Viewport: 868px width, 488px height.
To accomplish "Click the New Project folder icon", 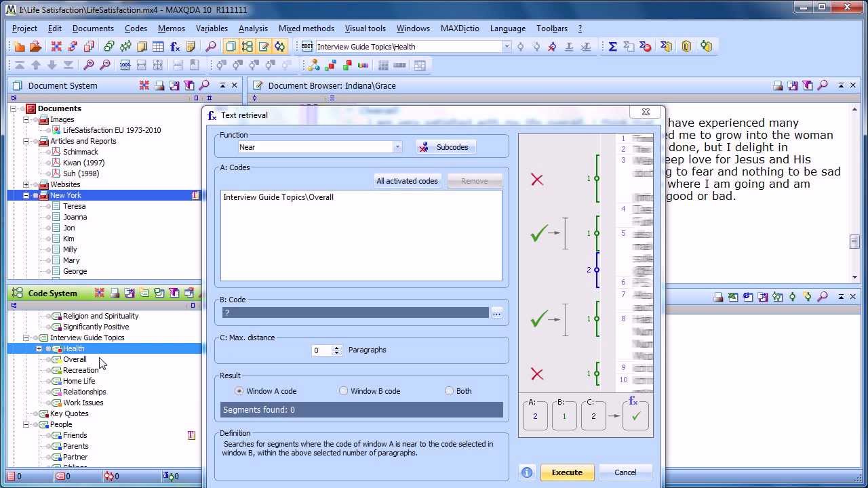I will tap(20, 47).
